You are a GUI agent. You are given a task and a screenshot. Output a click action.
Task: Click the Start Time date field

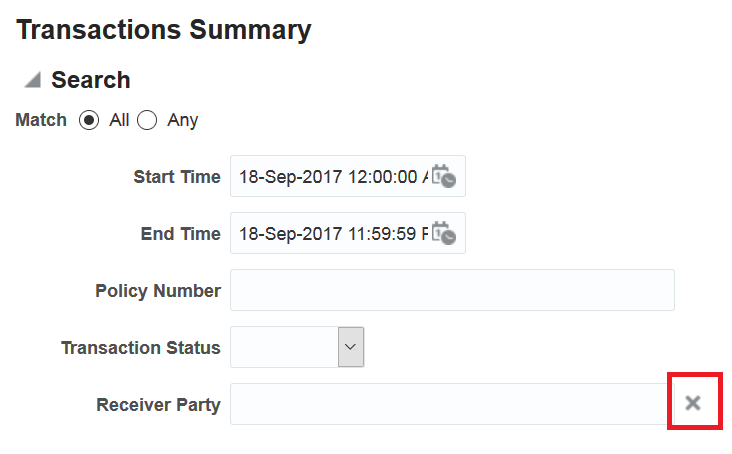(x=328, y=176)
